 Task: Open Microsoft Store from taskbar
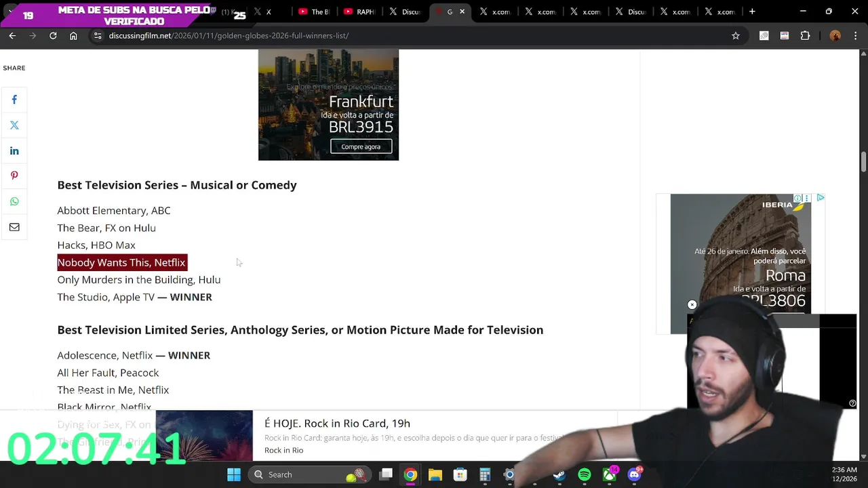(x=460, y=474)
